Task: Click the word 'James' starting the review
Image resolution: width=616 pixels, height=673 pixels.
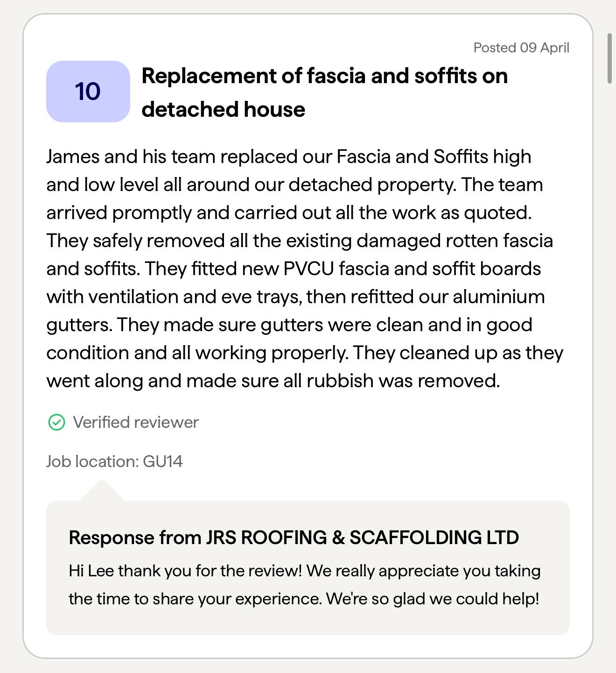Action: [73, 157]
